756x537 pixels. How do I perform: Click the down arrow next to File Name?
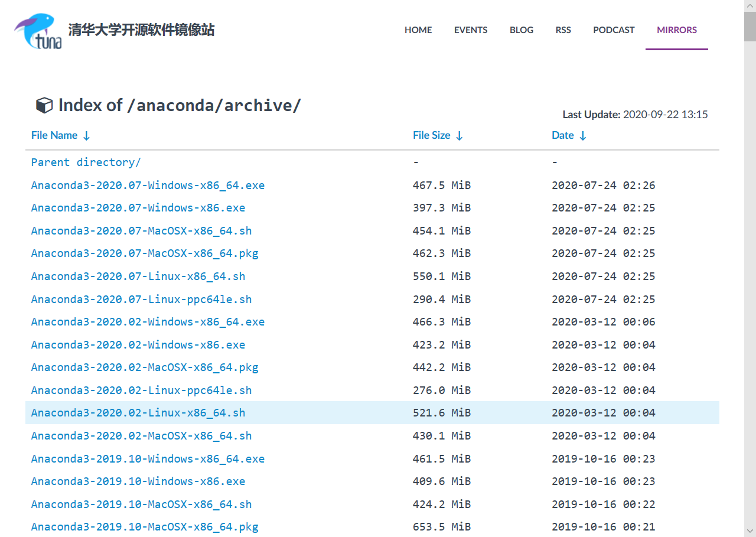coord(86,135)
